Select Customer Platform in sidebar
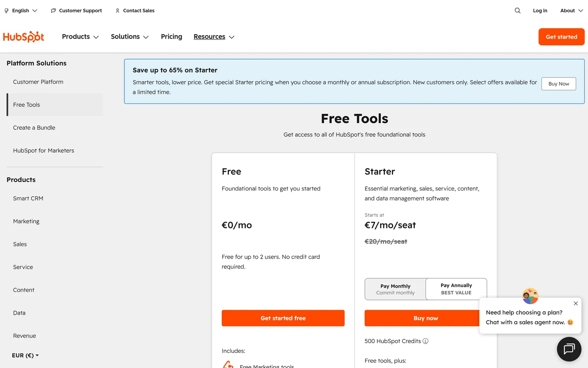Image resolution: width=588 pixels, height=368 pixels. 55,82
